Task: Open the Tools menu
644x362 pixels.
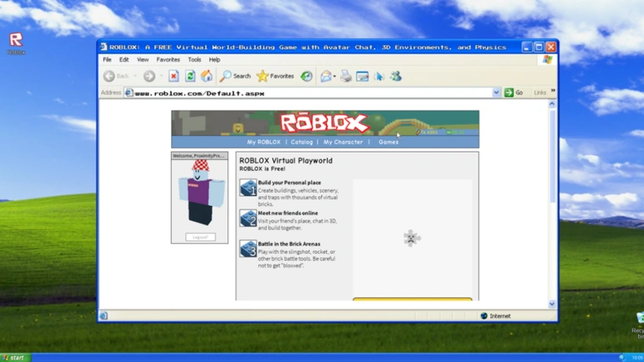Action: [x=195, y=59]
